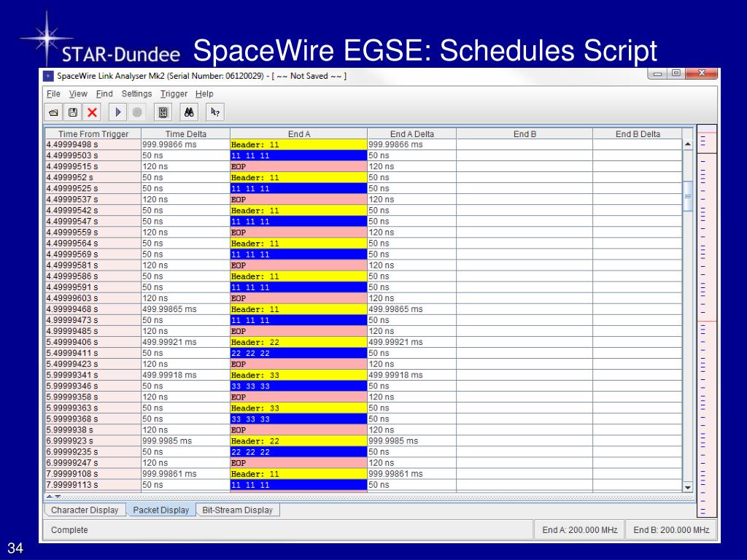Click the End A Delta column header
The width and height of the screenshot is (747, 560).
(x=411, y=134)
